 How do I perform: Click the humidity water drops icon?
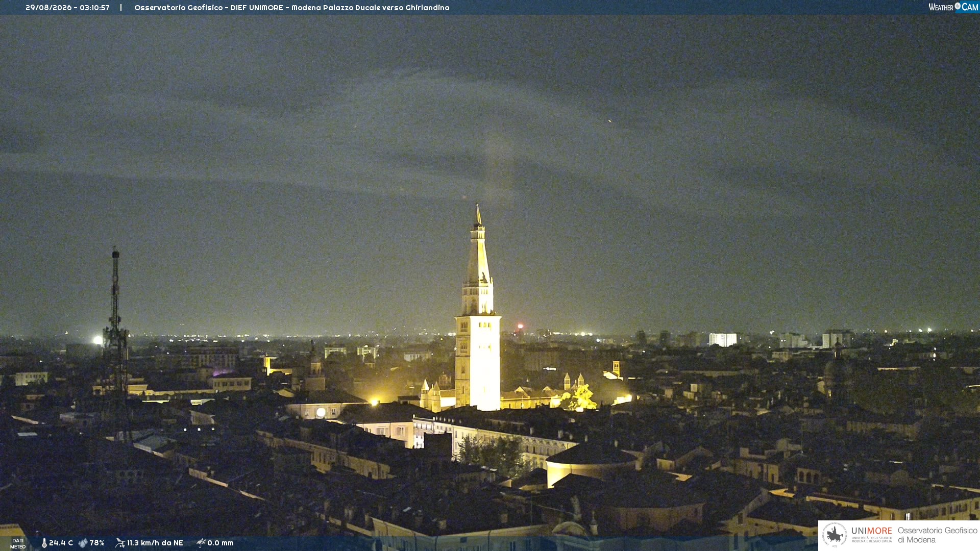tap(83, 543)
